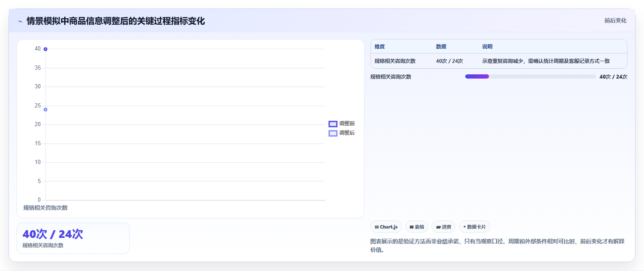This screenshot has width=644, height=271.
Task: Click the lightning icon beside the title
Action: click(20, 21)
